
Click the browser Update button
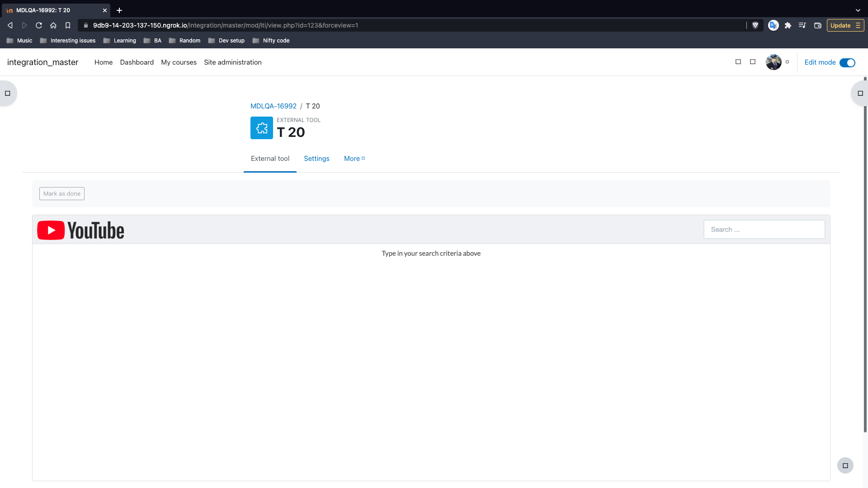(x=845, y=25)
